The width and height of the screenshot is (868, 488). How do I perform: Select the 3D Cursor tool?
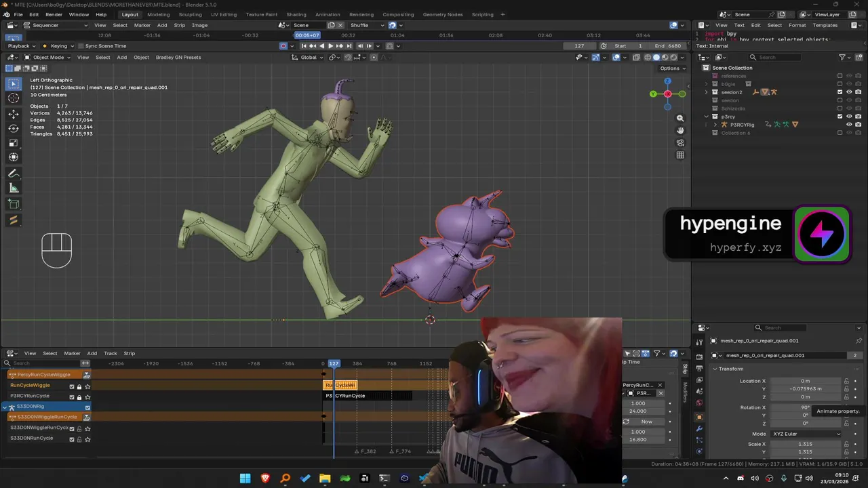[x=14, y=98]
